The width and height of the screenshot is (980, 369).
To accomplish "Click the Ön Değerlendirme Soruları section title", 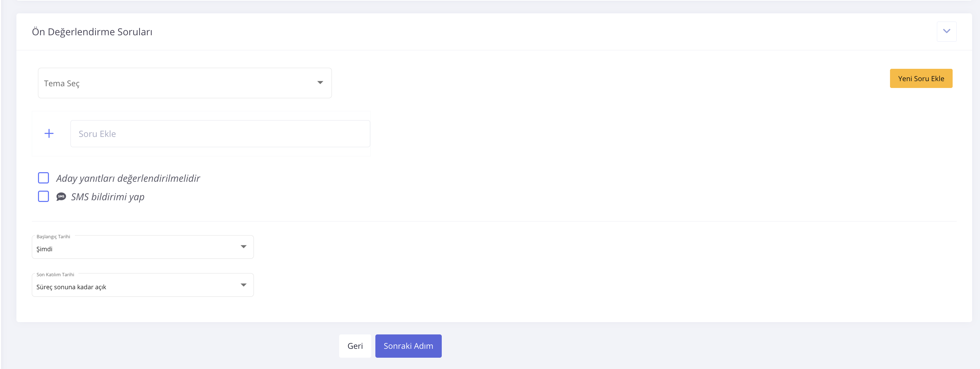I will (x=92, y=31).
